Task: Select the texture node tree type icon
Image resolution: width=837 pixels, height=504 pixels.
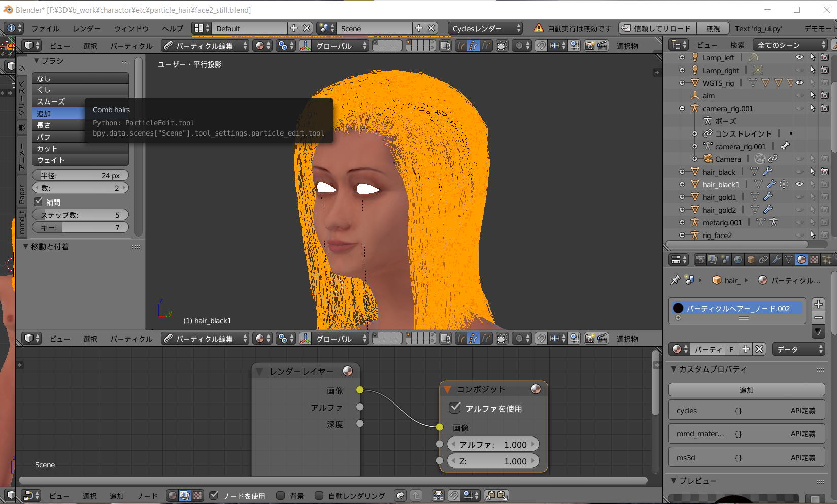Action: (x=197, y=496)
